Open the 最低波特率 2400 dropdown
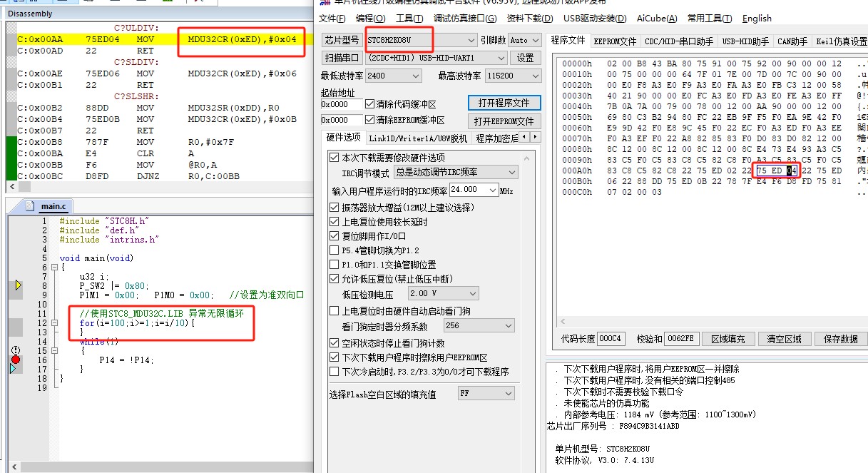This screenshot has height=473, width=868. 393,76
